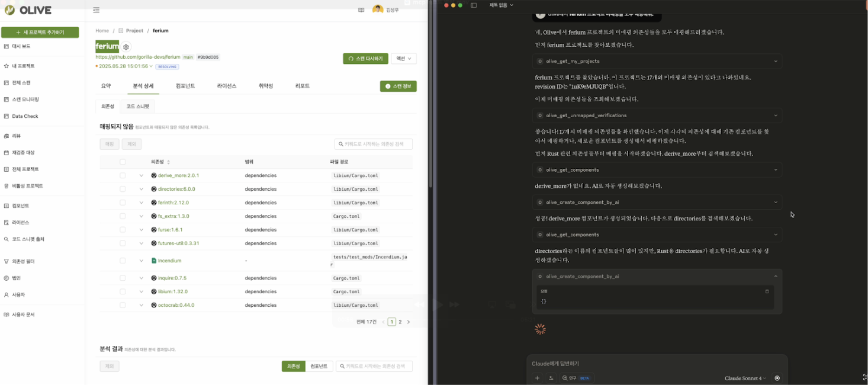Check the derive_more:2.0.1 row checkbox
This screenshot has height=385, width=868.
(123, 175)
